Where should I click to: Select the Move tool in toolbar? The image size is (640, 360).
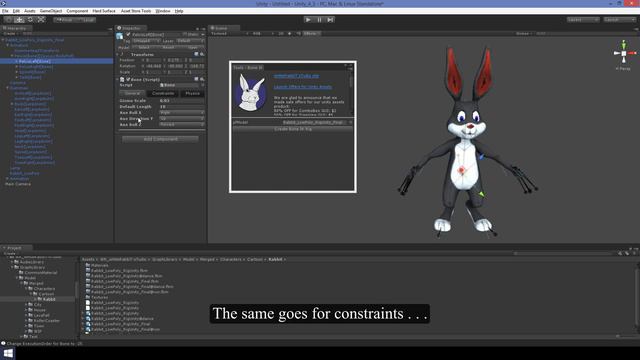pyautogui.click(x=19, y=20)
